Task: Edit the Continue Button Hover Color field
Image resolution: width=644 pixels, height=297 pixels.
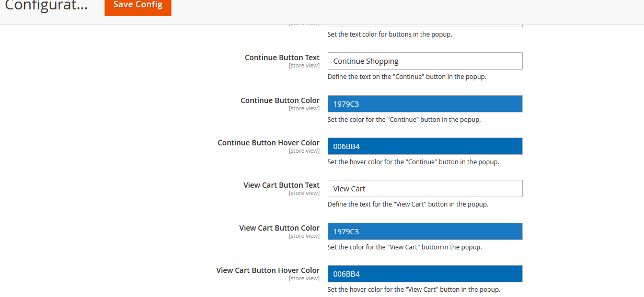Action: 424,146
